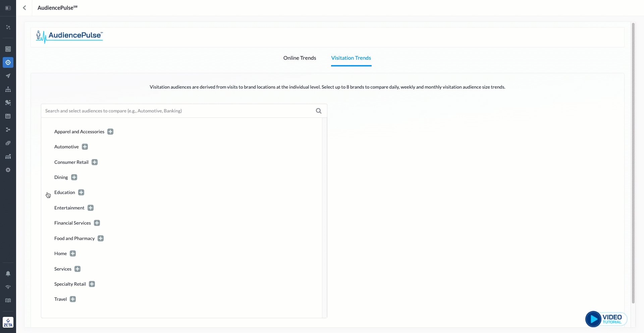Open the settings gear in sidebar

pos(8,170)
